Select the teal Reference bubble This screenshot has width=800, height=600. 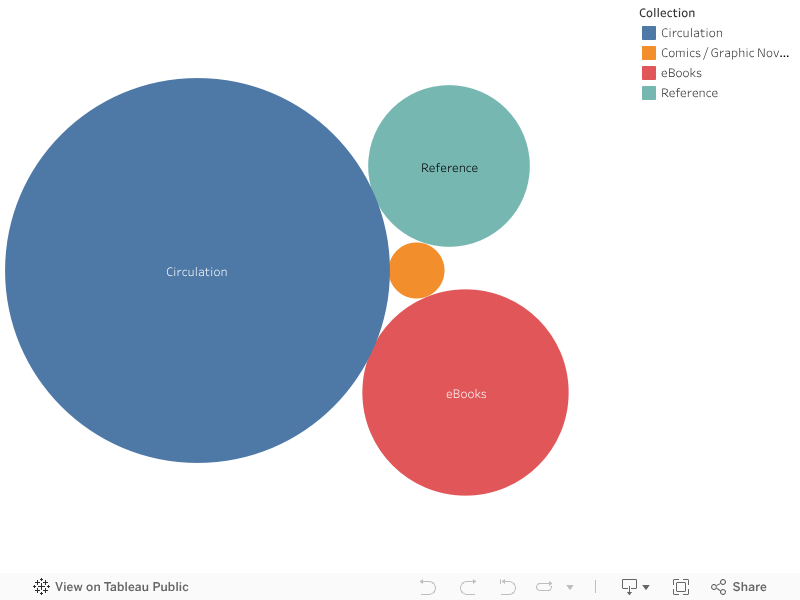click(449, 166)
